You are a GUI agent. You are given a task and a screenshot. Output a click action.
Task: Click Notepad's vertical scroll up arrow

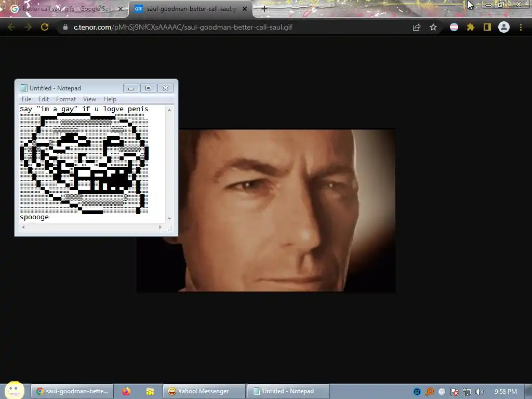169,110
